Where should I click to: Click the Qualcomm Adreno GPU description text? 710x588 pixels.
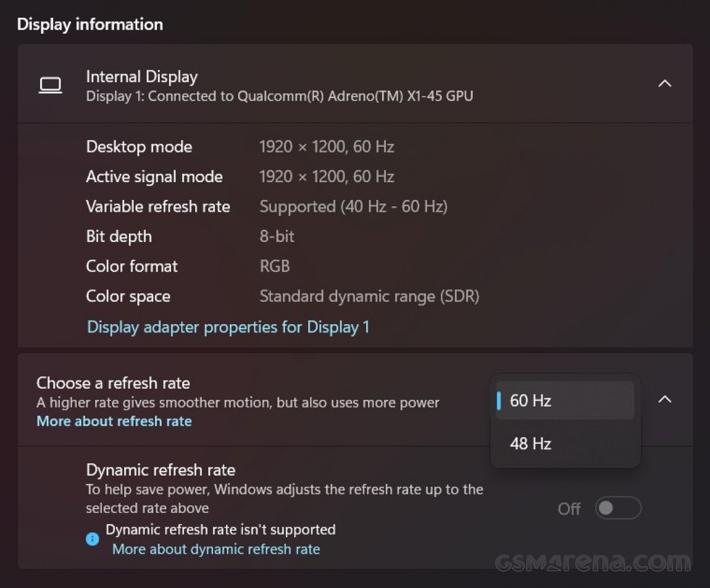coord(280,96)
